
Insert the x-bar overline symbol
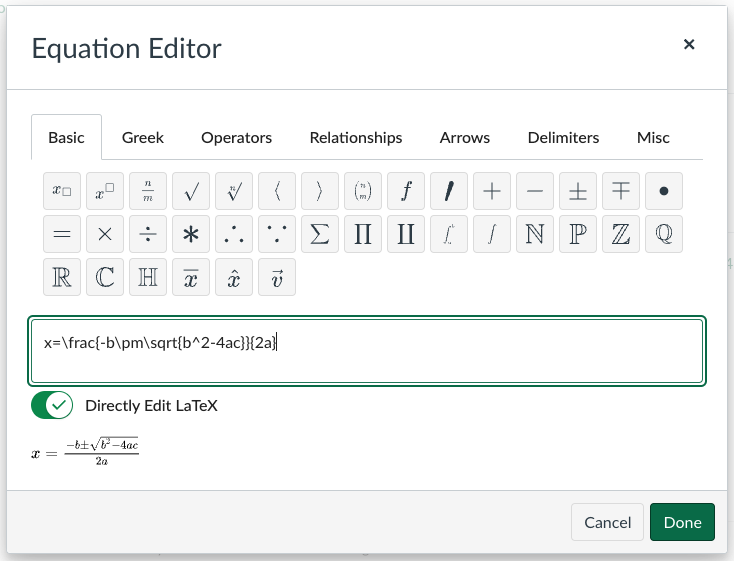(191, 277)
